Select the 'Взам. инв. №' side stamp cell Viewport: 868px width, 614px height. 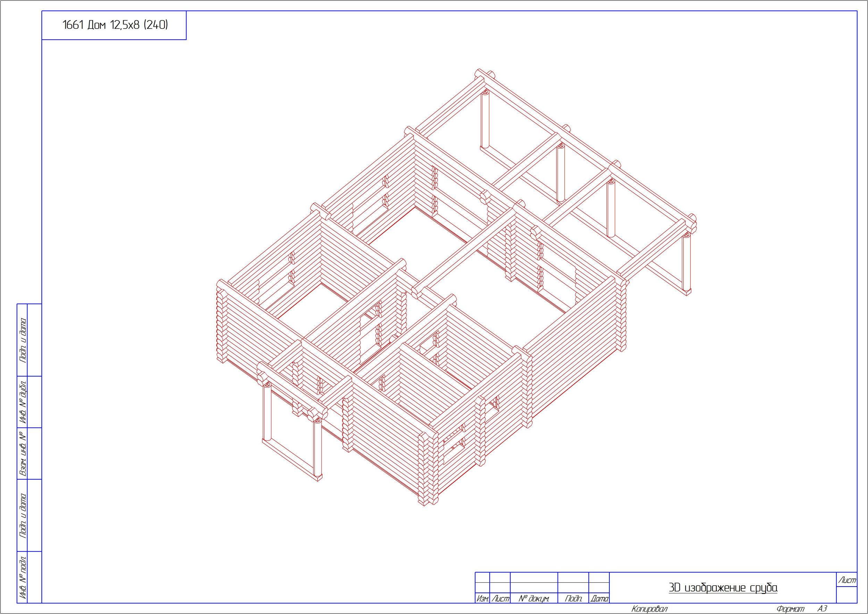[x=23, y=453]
